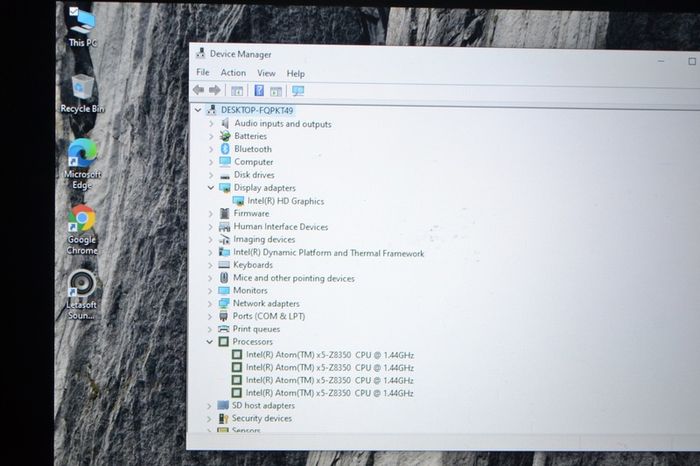Expand the Bluetooth category arrow
The width and height of the screenshot is (700, 466).
coord(211,149)
